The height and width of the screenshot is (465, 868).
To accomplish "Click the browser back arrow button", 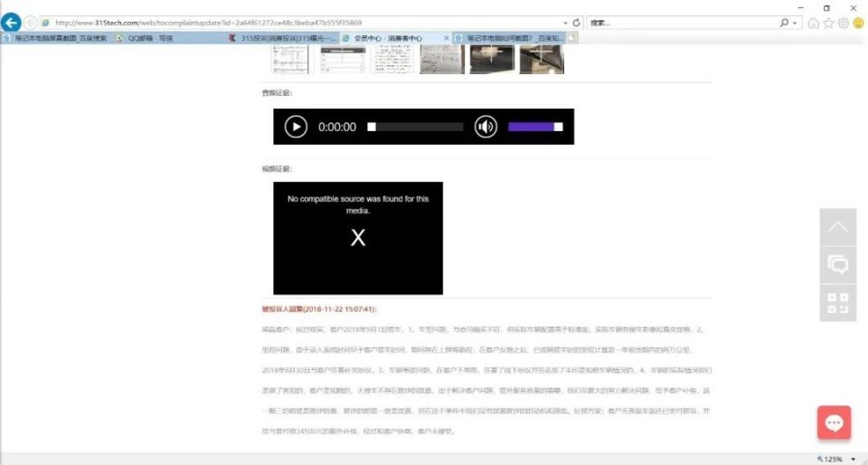I will point(11,23).
